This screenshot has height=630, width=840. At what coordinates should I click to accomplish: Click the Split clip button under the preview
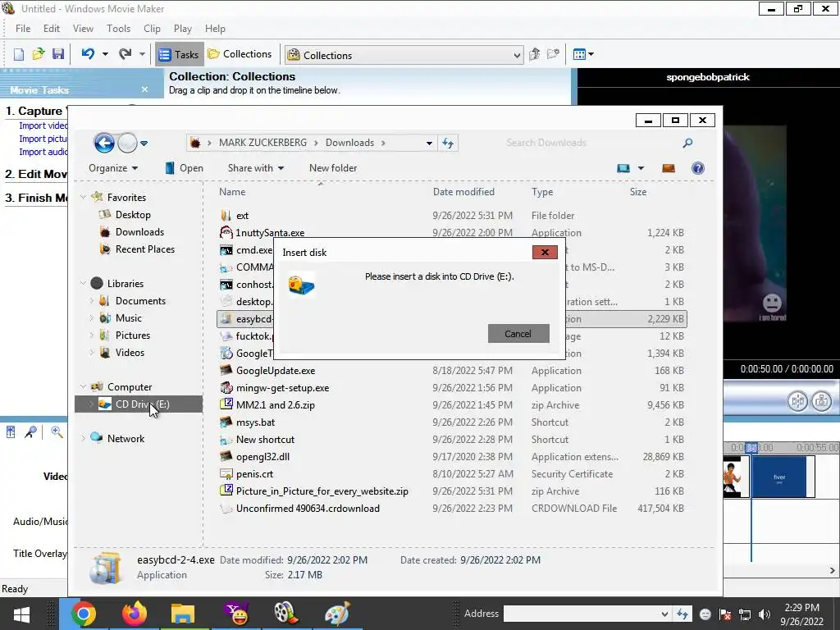(797, 401)
